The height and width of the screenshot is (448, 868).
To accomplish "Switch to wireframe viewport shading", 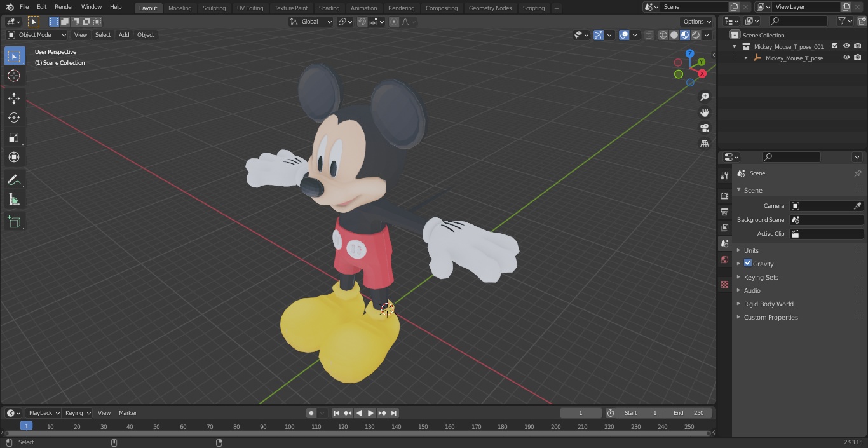I will click(x=663, y=35).
